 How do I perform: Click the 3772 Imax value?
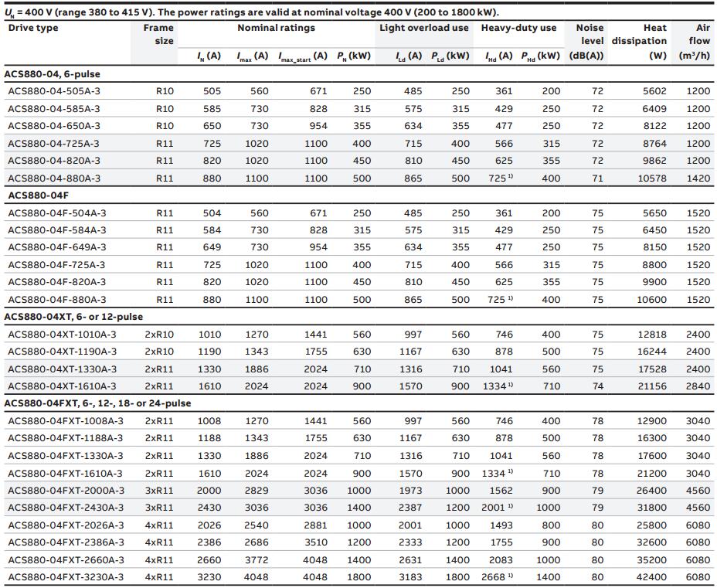(x=256, y=560)
